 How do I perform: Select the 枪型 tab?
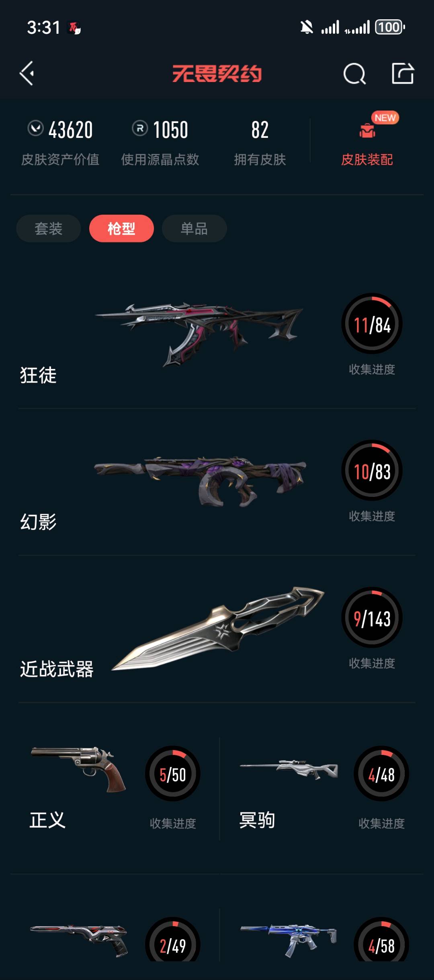[121, 228]
